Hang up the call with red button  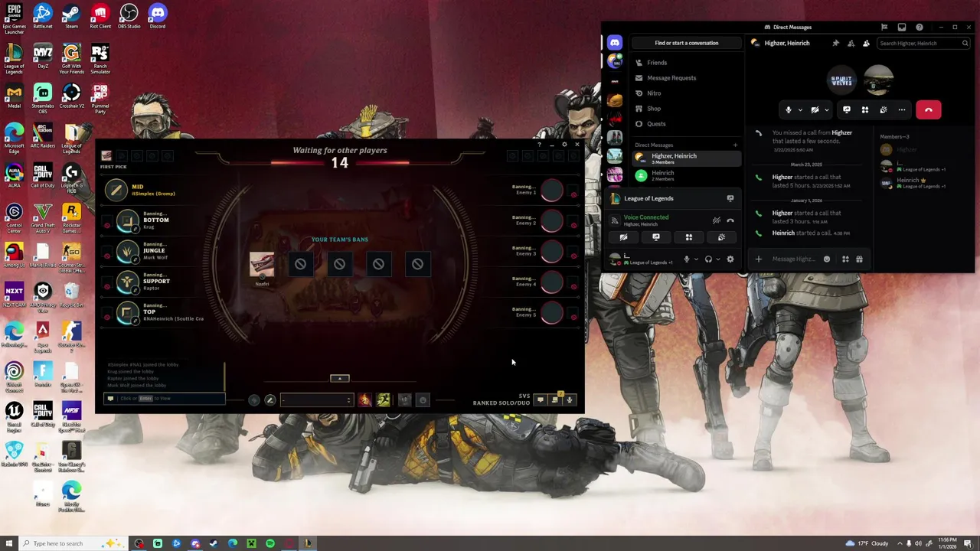[x=928, y=109]
